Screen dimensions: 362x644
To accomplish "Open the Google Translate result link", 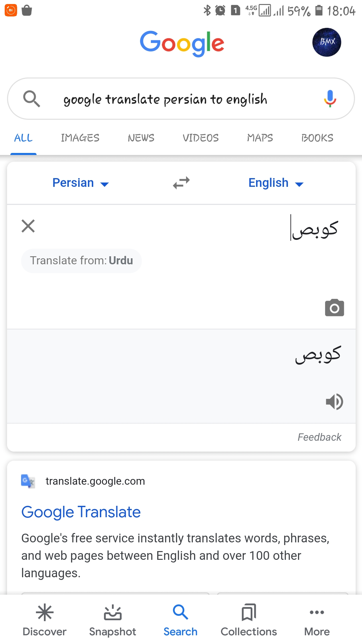I will (81, 512).
